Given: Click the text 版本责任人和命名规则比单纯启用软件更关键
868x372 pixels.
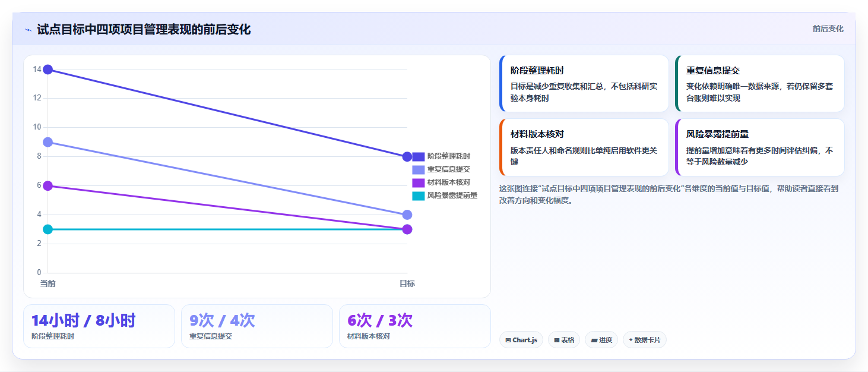Looking at the screenshot, I should [584, 156].
